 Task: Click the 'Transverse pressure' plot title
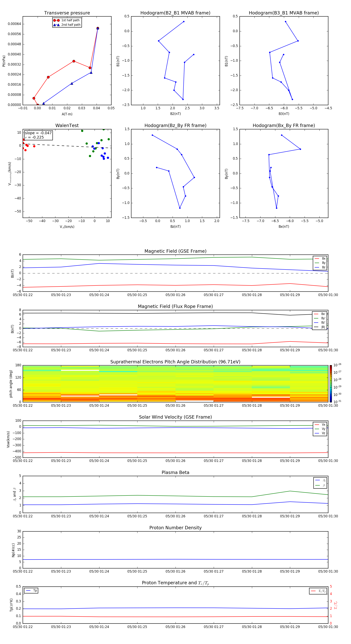(x=67, y=13)
